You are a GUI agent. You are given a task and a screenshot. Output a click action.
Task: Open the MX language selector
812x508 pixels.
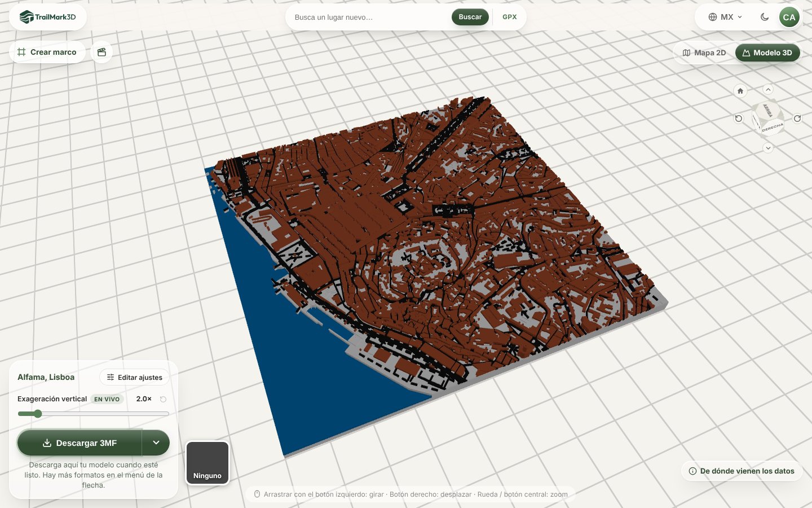[x=726, y=17]
